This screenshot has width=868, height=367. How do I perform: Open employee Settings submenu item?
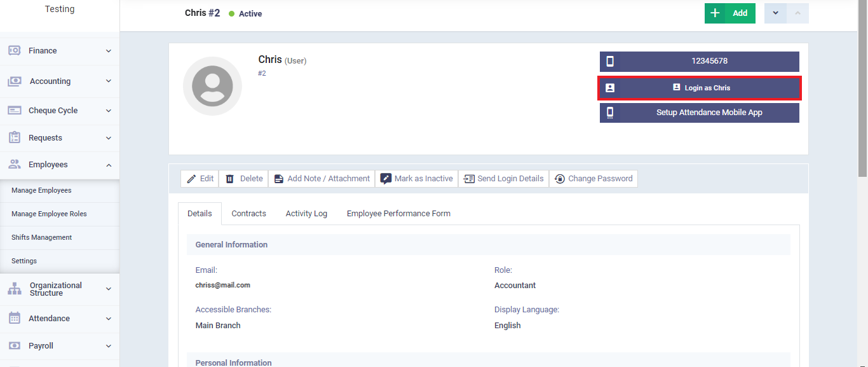(x=60, y=261)
